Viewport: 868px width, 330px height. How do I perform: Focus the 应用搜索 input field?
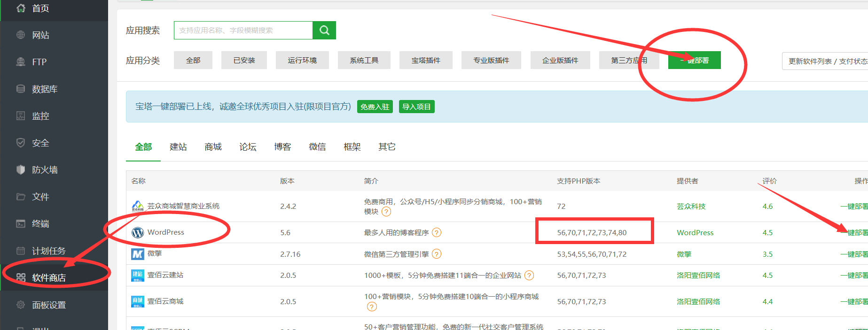pos(243,30)
